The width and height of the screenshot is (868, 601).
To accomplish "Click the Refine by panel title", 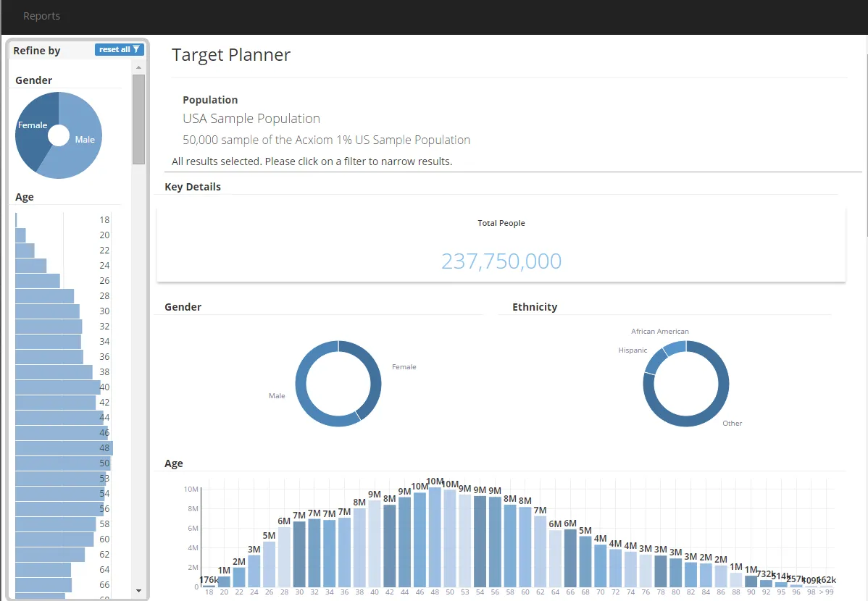I will 36,51.
